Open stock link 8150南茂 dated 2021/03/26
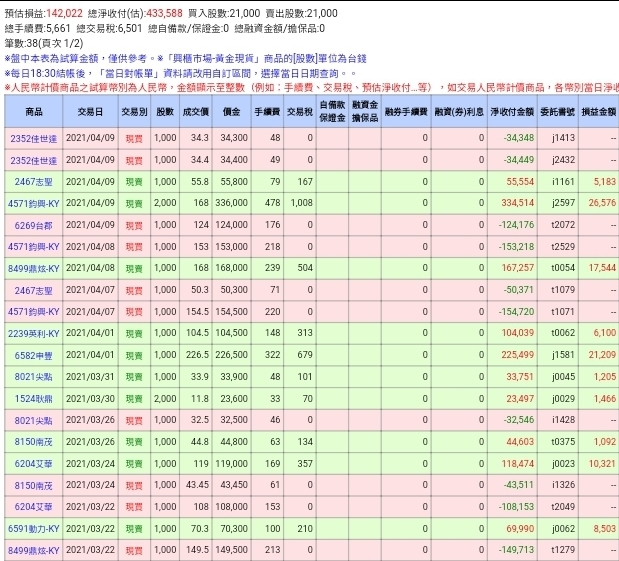 click(34, 442)
